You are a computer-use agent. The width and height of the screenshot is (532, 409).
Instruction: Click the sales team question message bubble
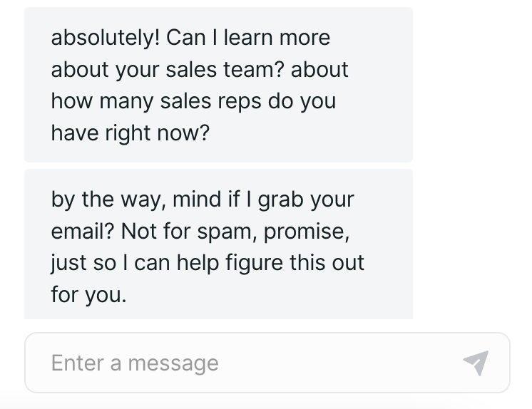tap(218, 85)
